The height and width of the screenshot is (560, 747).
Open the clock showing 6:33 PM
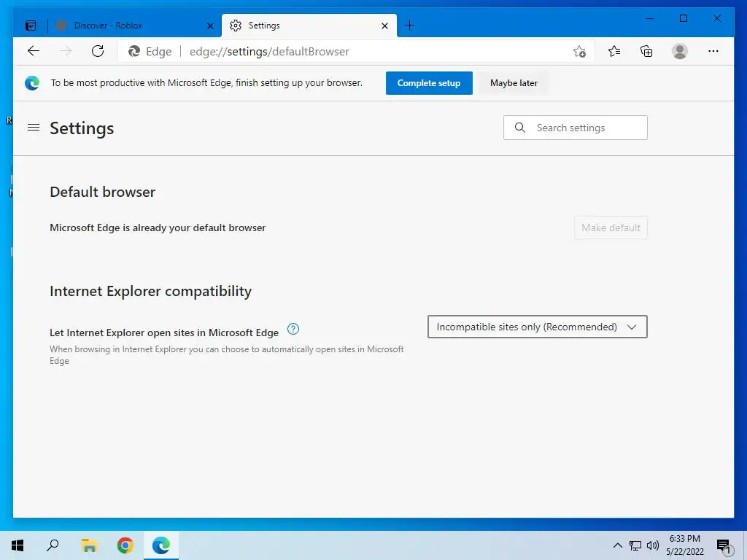click(684, 545)
